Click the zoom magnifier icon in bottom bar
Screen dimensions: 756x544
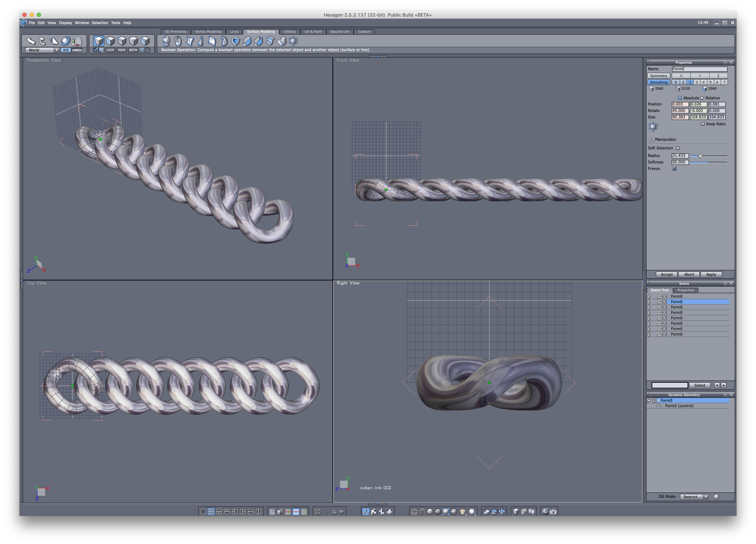(334, 512)
